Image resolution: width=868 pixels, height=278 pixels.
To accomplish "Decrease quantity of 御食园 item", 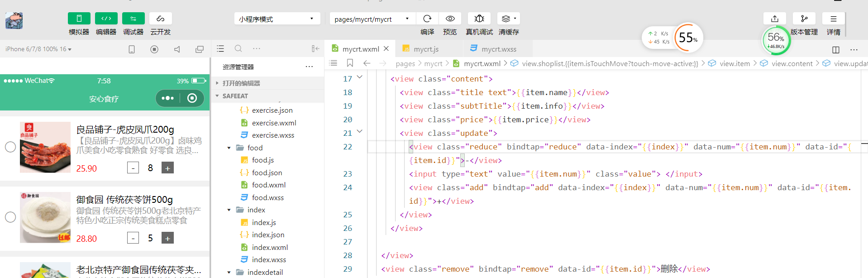I will pyautogui.click(x=133, y=238).
